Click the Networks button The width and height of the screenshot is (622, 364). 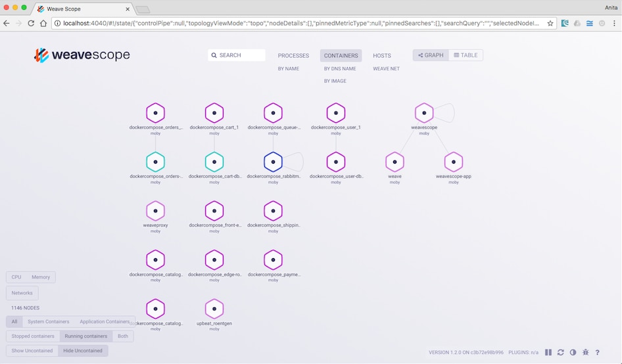coord(22,293)
